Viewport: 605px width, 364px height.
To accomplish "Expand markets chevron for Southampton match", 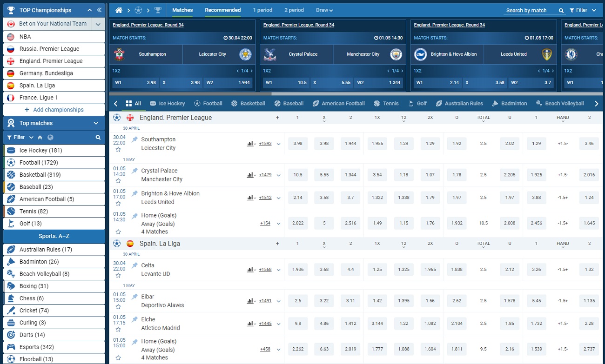I will click(x=279, y=144).
